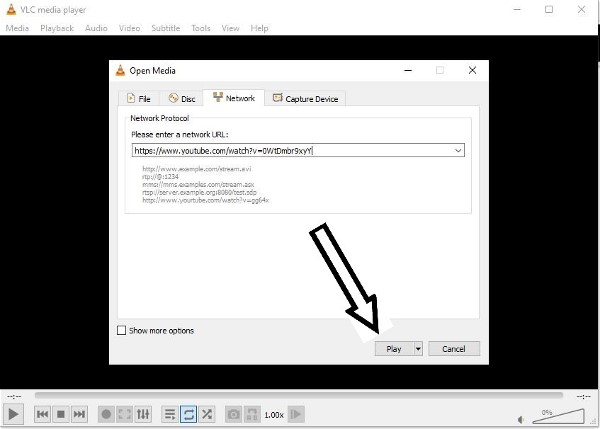Image resolution: width=600 pixels, height=429 pixels.
Task: Select the Network tab
Action: coord(233,98)
